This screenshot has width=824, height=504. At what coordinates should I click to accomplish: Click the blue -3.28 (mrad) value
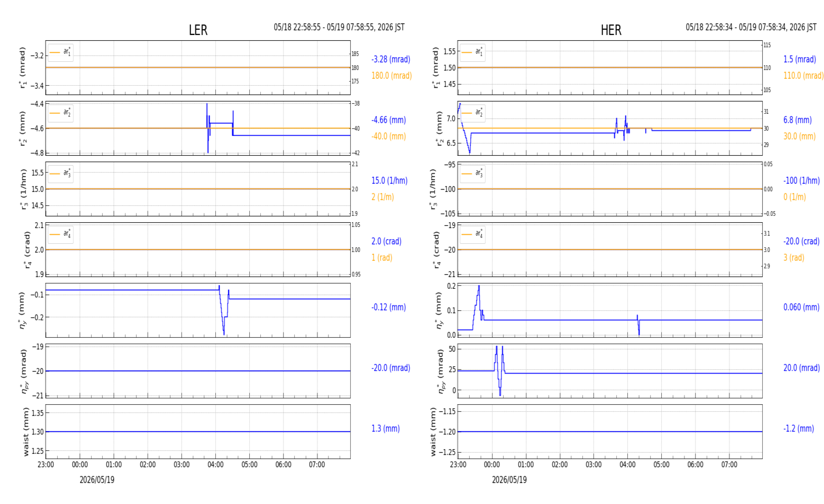click(x=391, y=60)
